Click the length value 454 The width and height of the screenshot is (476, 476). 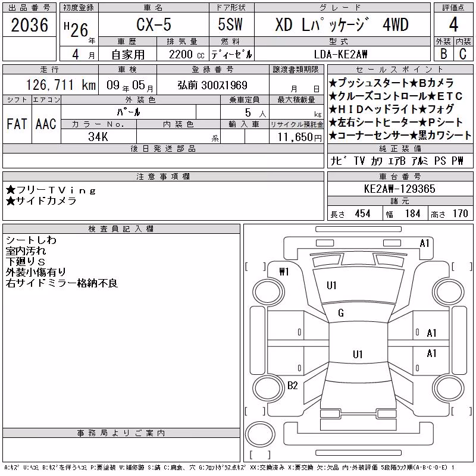pyautogui.click(x=362, y=214)
